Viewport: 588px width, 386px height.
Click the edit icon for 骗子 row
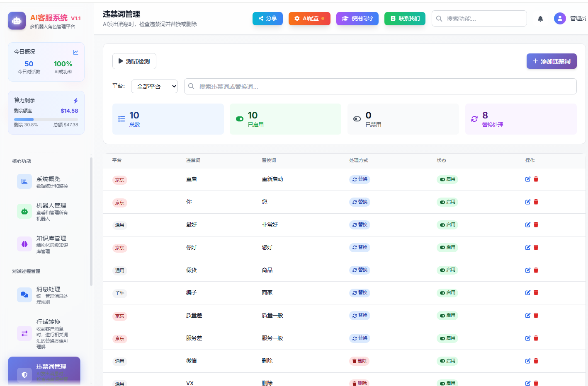tap(527, 293)
